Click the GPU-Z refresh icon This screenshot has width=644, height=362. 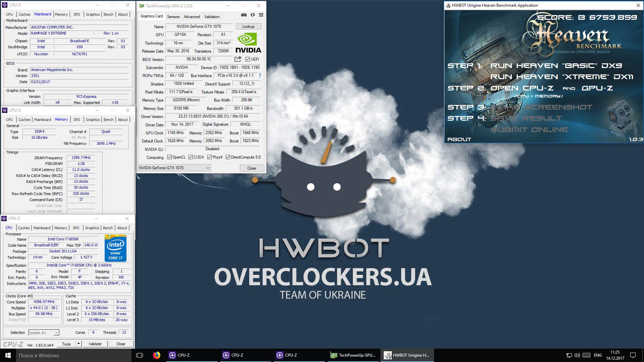pos(253,15)
